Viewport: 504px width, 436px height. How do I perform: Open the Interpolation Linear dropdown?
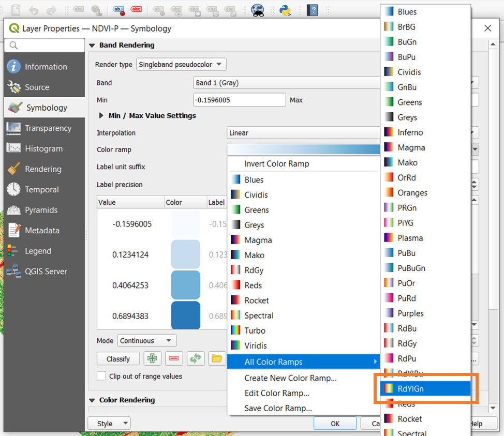pos(352,133)
